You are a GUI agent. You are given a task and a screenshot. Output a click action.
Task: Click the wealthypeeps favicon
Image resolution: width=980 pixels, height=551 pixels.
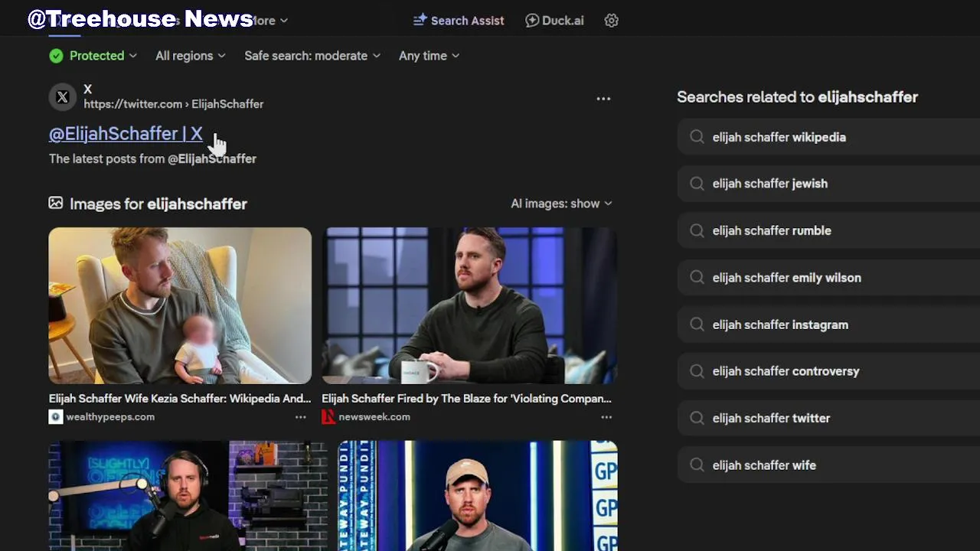click(55, 417)
